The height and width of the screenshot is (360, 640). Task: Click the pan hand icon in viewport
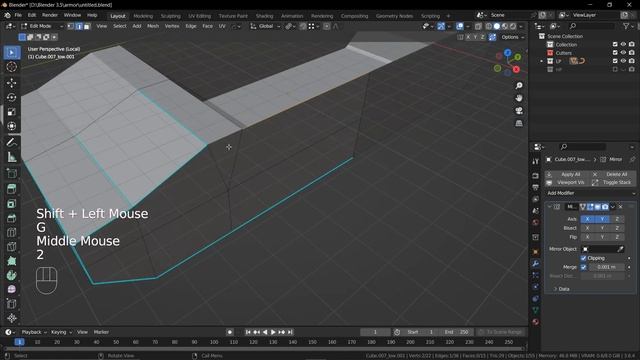pyautogui.click(x=519, y=98)
